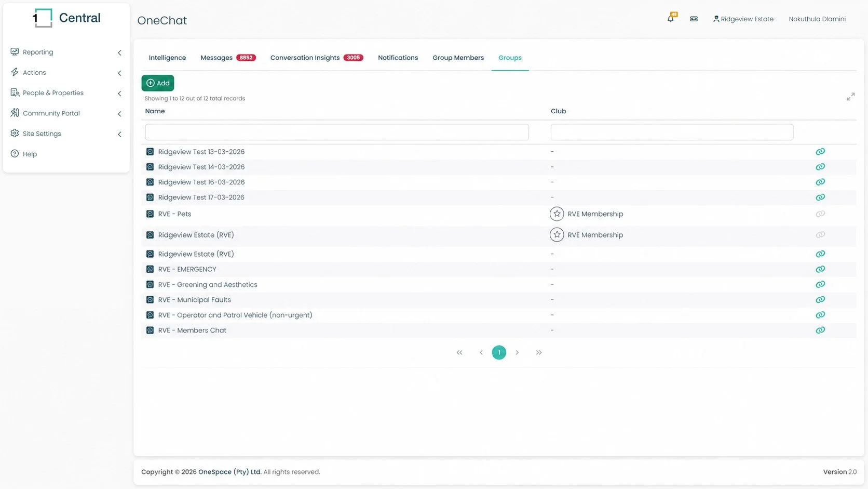Click RVE Membership in the RVE - Pets row
Viewport: 868px width, 489px height.
[595, 214]
